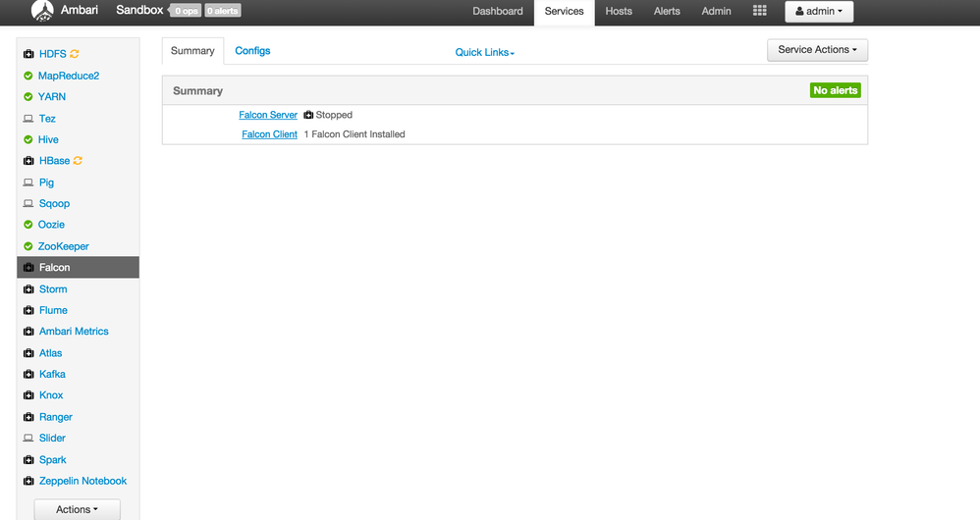Switch to the Configs tab
The width and height of the screenshot is (980, 520).
[x=252, y=51]
